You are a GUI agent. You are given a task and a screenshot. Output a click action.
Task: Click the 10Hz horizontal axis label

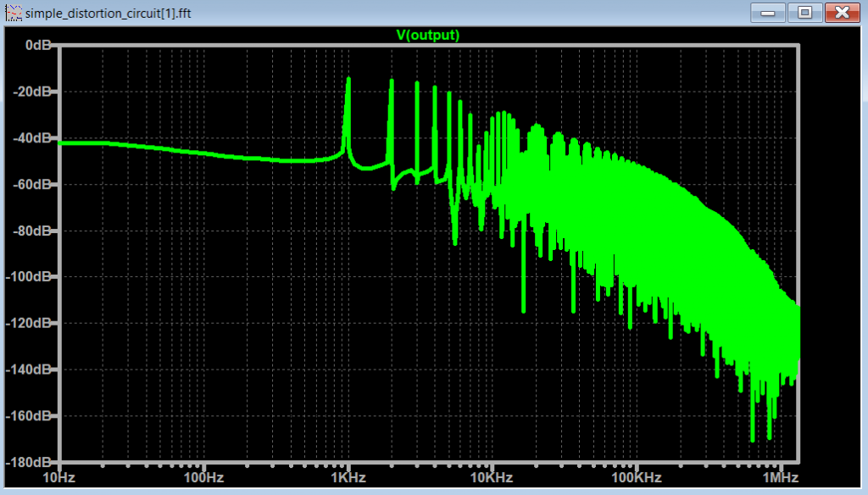(x=59, y=479)
